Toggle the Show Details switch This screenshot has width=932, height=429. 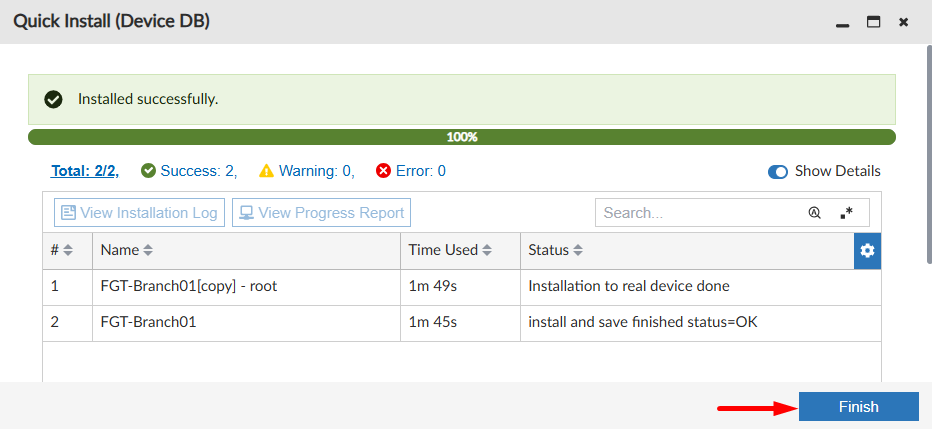tap(777, 172)
